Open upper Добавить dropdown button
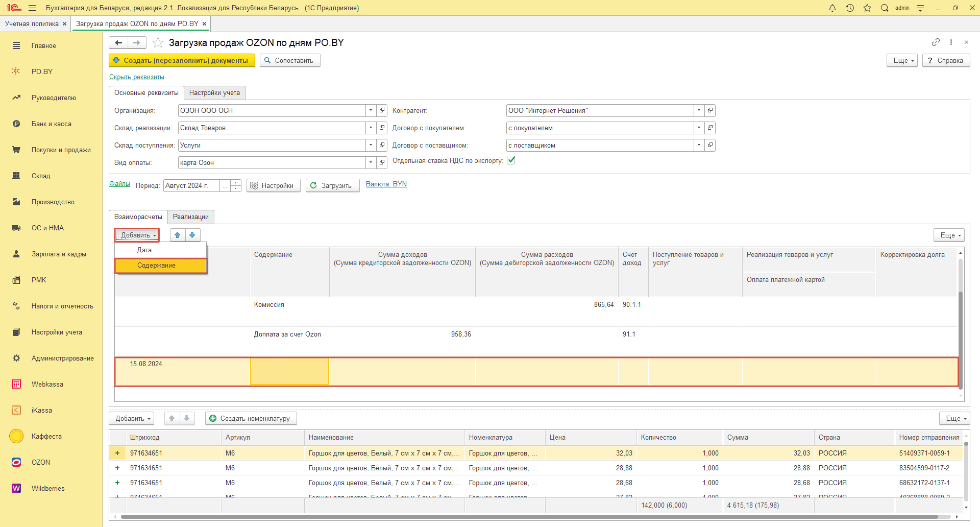This screenshot has width=980, height=527. coord(137,235)
